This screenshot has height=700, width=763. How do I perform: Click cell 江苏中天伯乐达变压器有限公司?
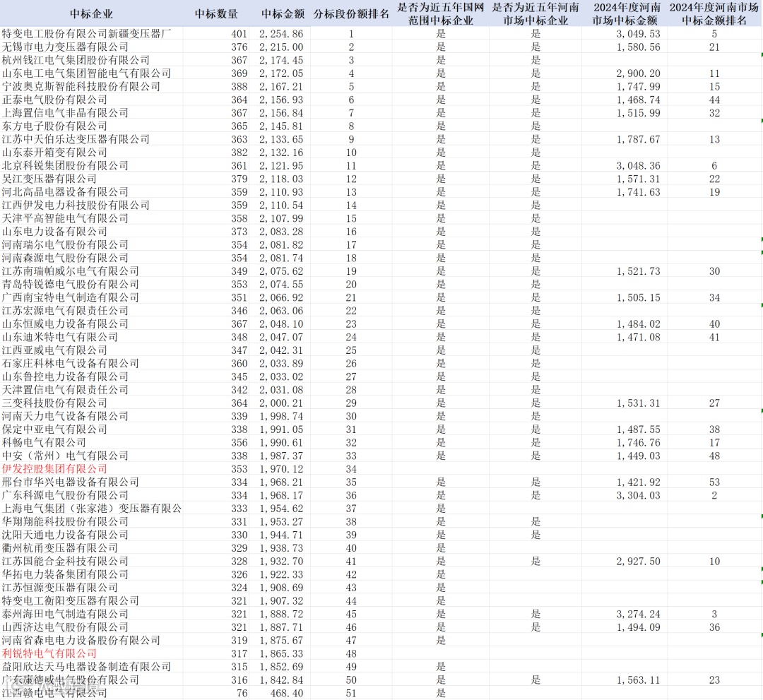point(76,138)
